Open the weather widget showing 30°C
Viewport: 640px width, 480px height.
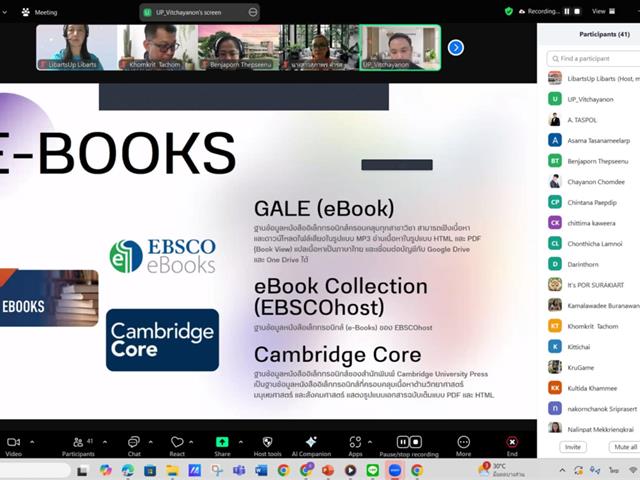[x=502, y=470]
